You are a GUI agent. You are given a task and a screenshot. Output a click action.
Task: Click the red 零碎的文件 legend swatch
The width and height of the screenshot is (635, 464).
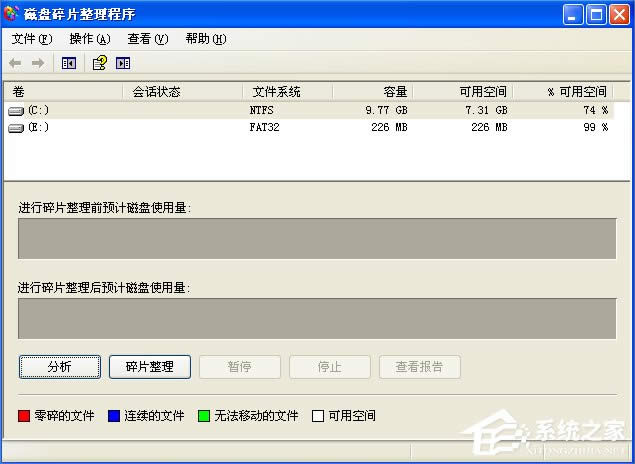[24, 416]
